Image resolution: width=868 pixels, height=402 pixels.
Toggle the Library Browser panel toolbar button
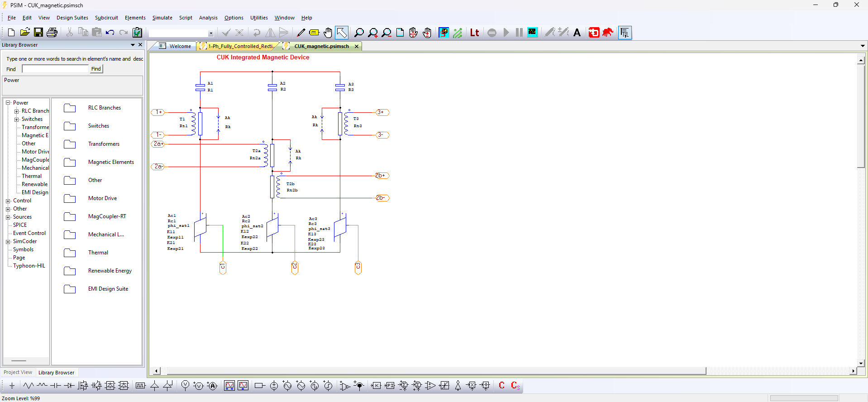coord(625,33)
